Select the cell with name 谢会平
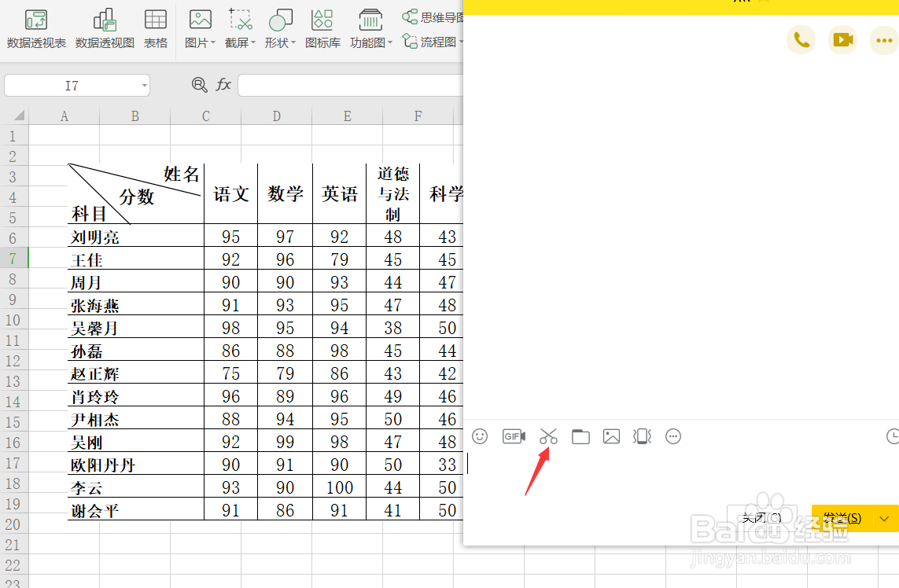This screenshot has height=588, width=899. click(x=136, y=509)
